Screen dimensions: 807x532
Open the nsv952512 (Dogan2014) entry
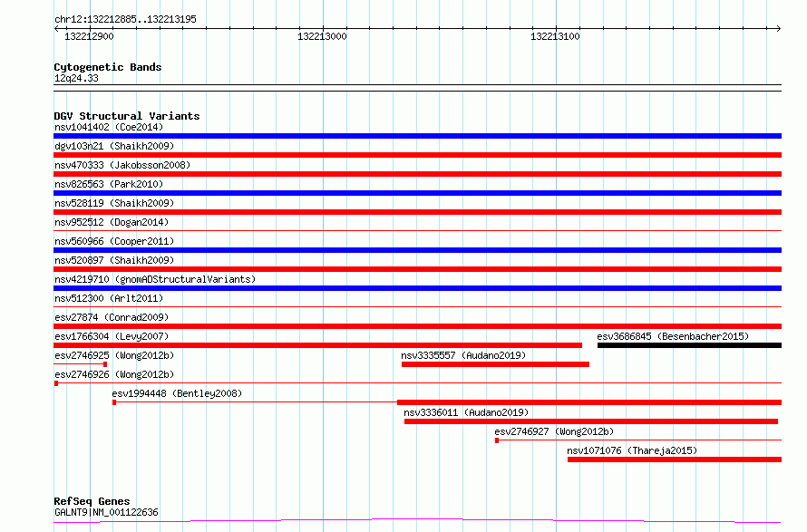[x=112, y=222]
